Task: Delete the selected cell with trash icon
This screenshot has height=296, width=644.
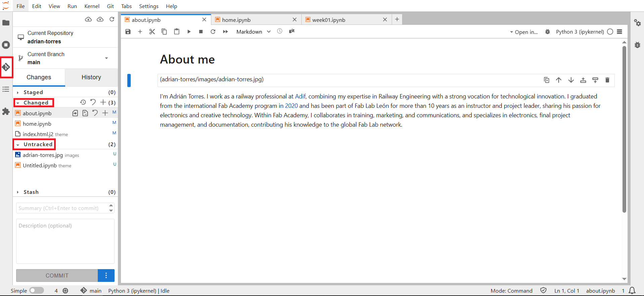Action: (x=607, y=80)
